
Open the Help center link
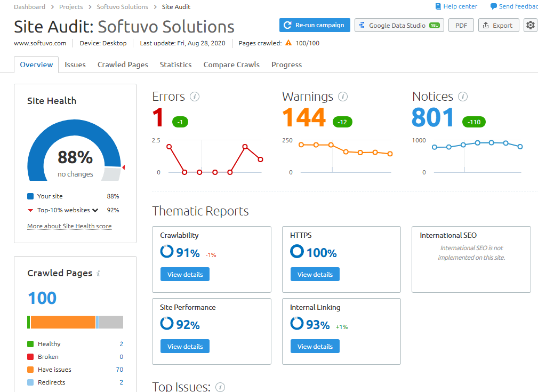pos(460,6)
